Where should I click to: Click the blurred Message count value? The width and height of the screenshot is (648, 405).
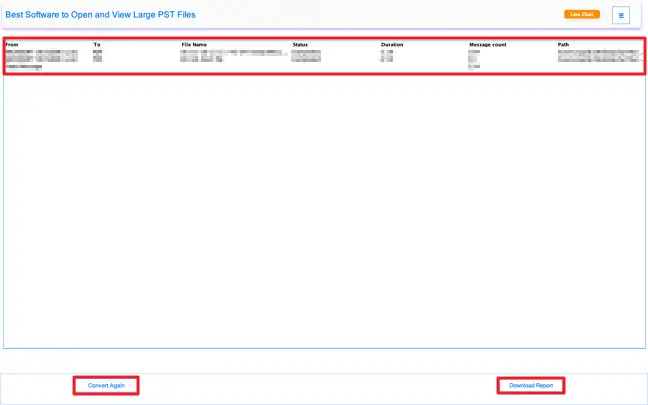point(473,58)
